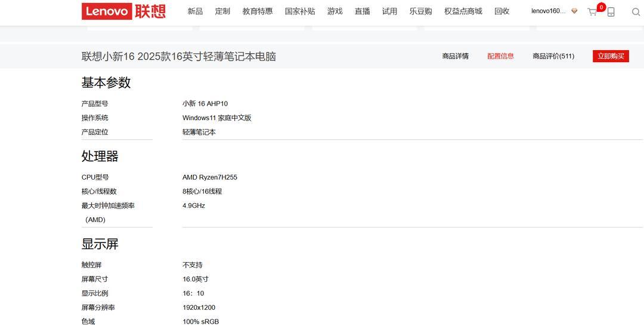Screen dimensions: 644x326
Task: Click the mobile phone icon in header
Action: click(x=611, y=12)
